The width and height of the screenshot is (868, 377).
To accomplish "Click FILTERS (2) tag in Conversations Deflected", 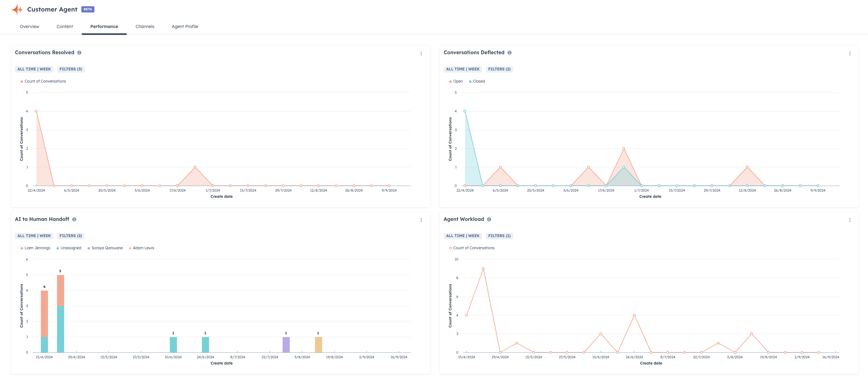I will (x=499, y=69).
